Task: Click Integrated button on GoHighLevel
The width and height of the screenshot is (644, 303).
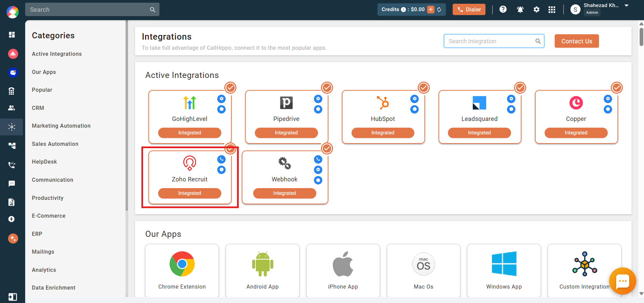Action: (x=189, y=133)
